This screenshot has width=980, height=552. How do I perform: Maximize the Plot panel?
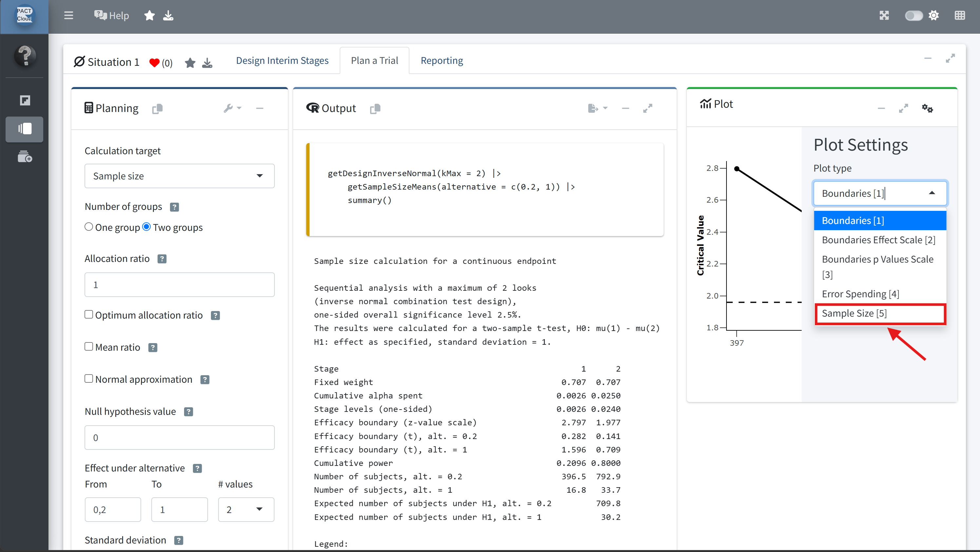[904, 108]
